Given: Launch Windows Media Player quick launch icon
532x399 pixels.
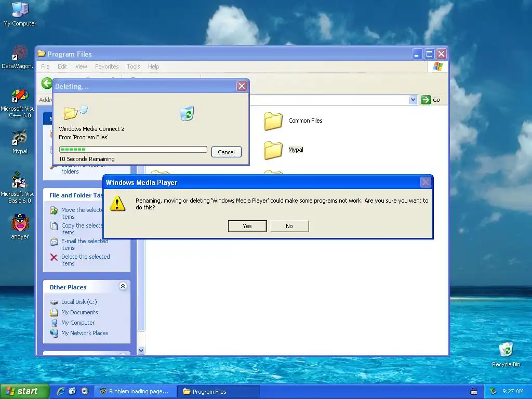Looking at the screenshot, I should pyautogui.click(x=85, y=391).
